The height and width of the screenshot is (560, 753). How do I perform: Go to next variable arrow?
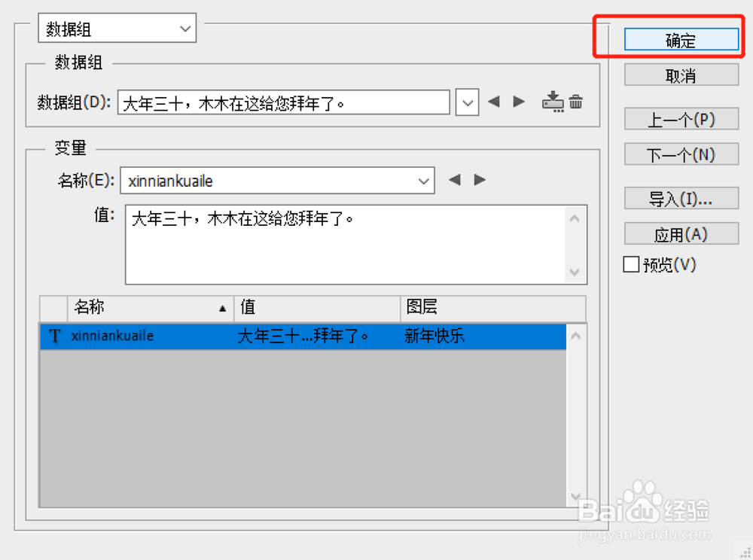coord(480,180)
